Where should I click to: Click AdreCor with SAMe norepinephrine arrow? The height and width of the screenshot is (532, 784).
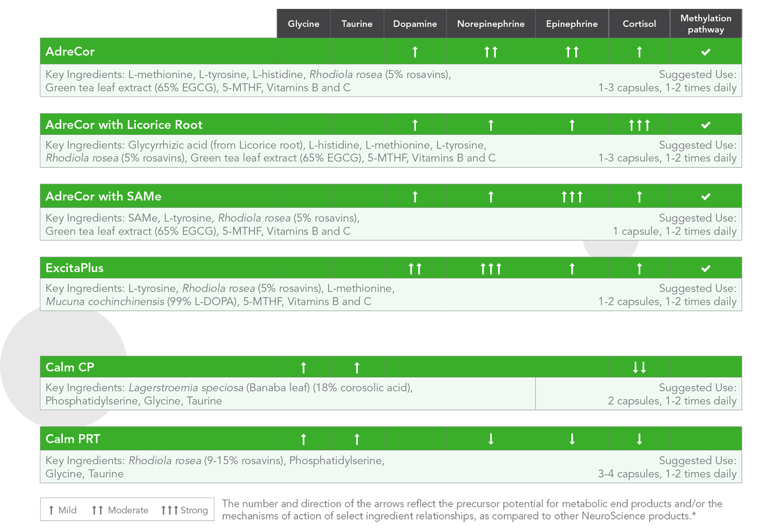491,196
